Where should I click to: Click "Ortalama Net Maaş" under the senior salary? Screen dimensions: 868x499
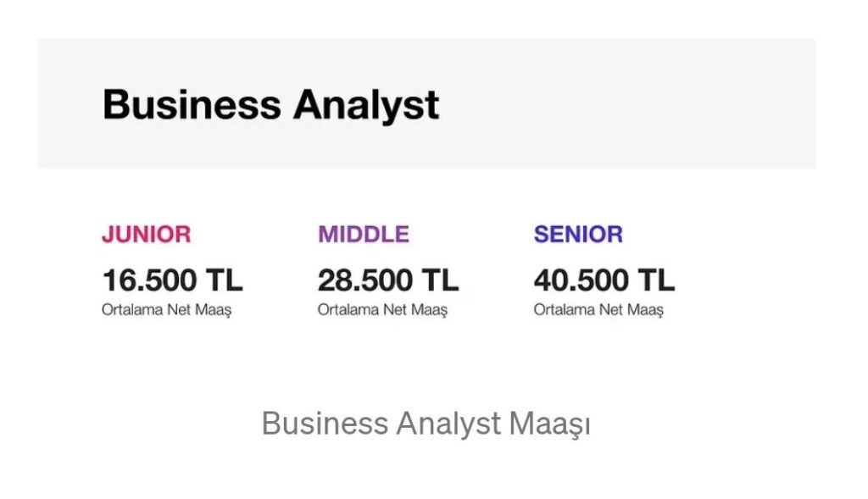click(598, 310)
